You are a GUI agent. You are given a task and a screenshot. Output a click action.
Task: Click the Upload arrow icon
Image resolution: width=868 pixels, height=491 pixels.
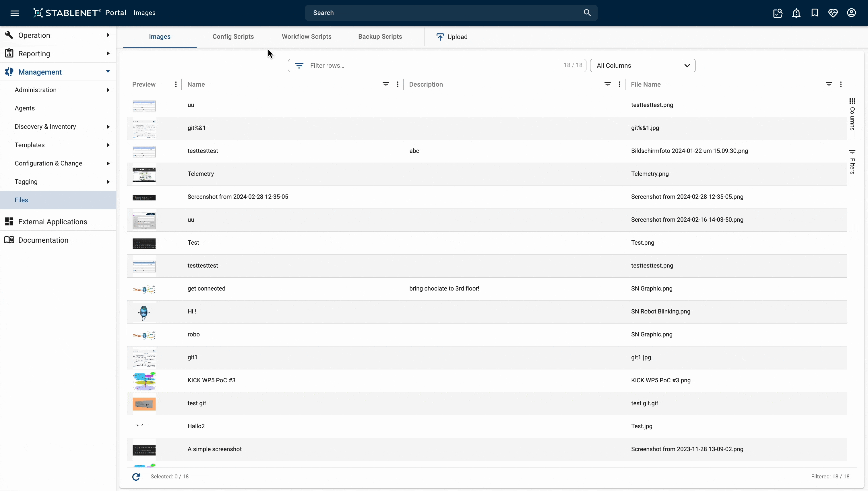[x=440, y=37]
